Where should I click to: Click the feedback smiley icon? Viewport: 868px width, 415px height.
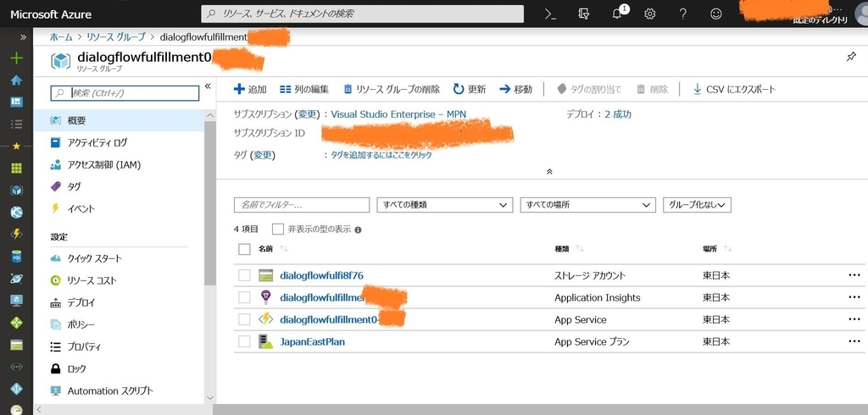pos(715,14)
